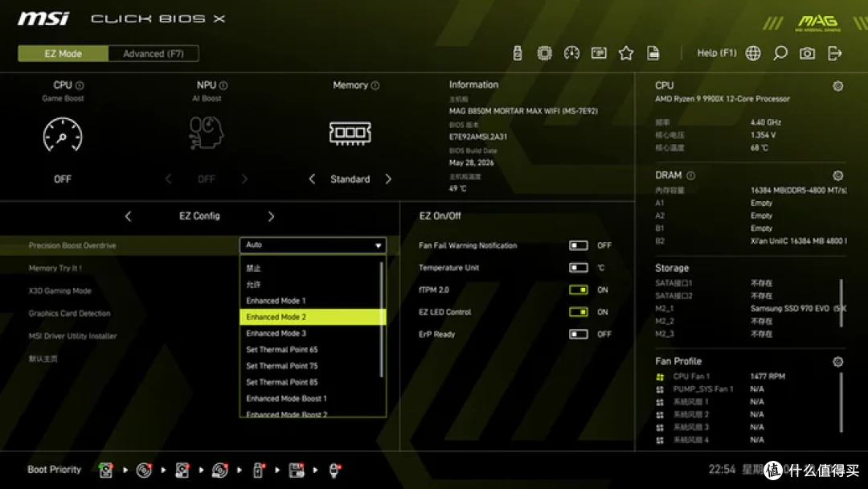
Task: Open Help (F1)
Action: [716, 53]
